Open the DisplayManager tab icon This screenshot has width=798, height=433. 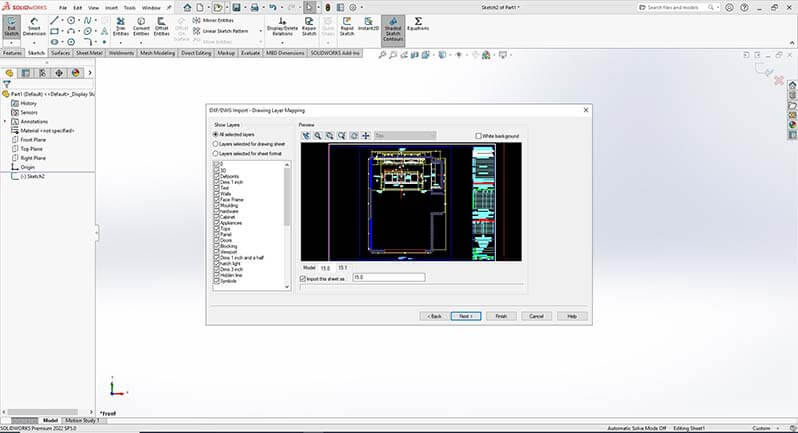coord(75,73)
